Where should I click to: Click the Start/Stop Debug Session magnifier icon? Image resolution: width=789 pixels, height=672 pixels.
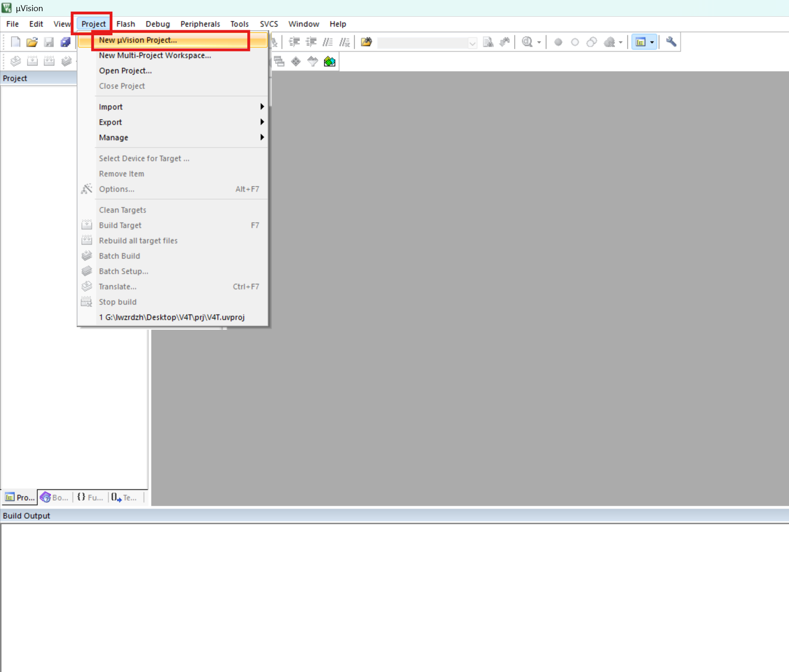coord(527,42)
